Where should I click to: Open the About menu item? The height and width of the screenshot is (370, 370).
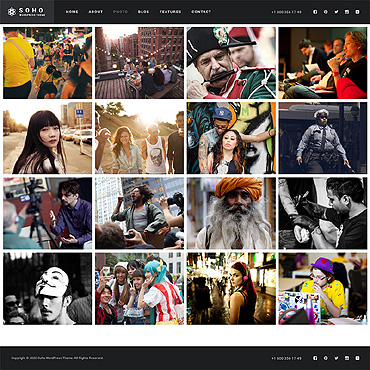click(96, 12)
